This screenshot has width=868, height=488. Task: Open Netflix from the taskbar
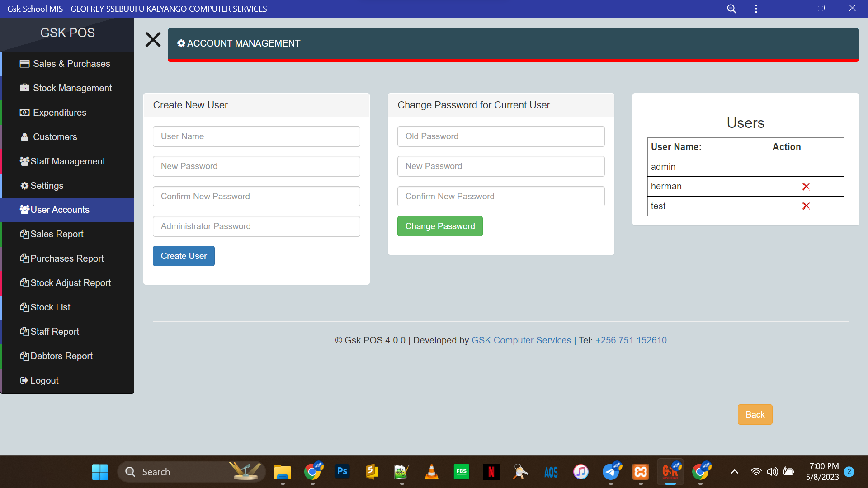(x=491, y=472)
